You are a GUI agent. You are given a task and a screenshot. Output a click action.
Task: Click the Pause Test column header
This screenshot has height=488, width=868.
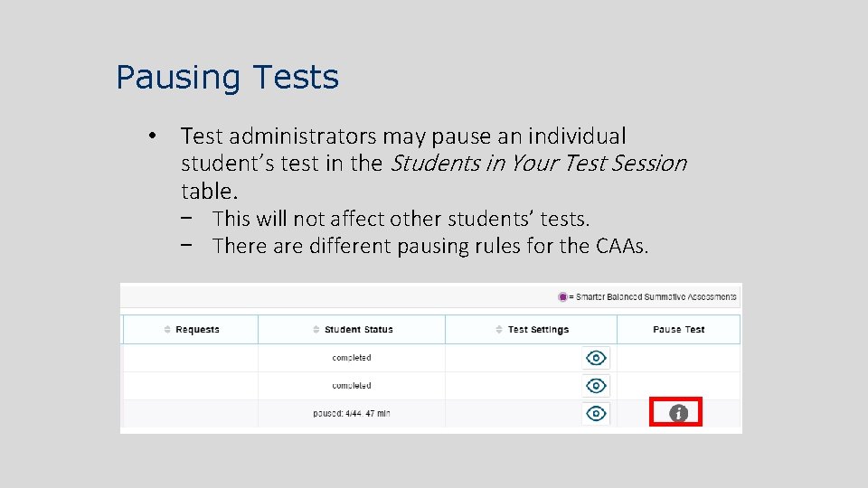pyautogui.click(x=678, y=330)
